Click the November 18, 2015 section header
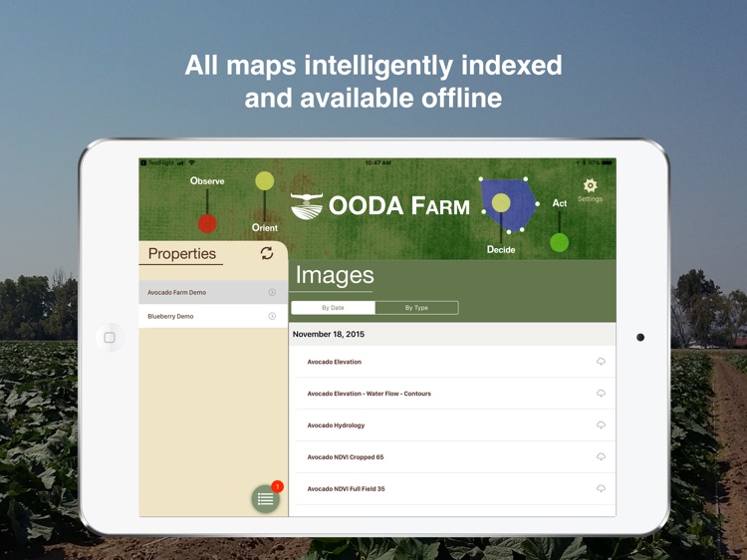 pos(452,334)
